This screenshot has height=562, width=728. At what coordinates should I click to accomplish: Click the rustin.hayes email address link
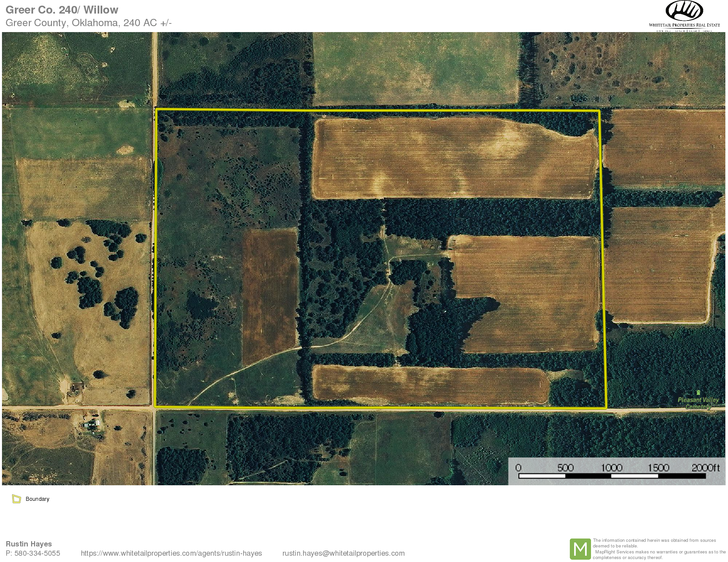343,553
